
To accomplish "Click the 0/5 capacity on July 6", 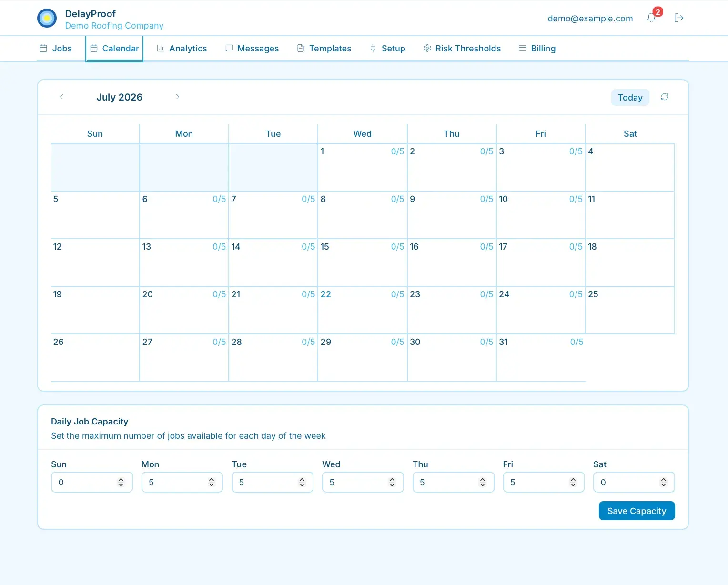I will point(219,199).
